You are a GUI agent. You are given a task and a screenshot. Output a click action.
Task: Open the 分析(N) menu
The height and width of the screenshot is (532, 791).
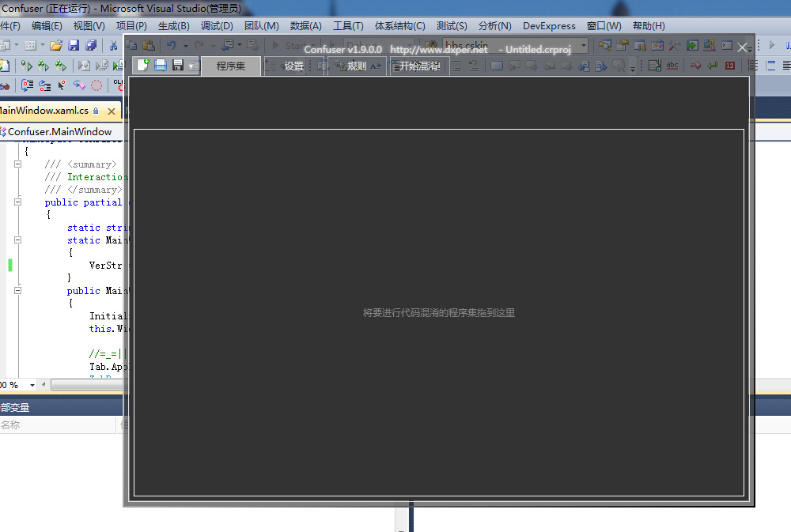[495, 26]
